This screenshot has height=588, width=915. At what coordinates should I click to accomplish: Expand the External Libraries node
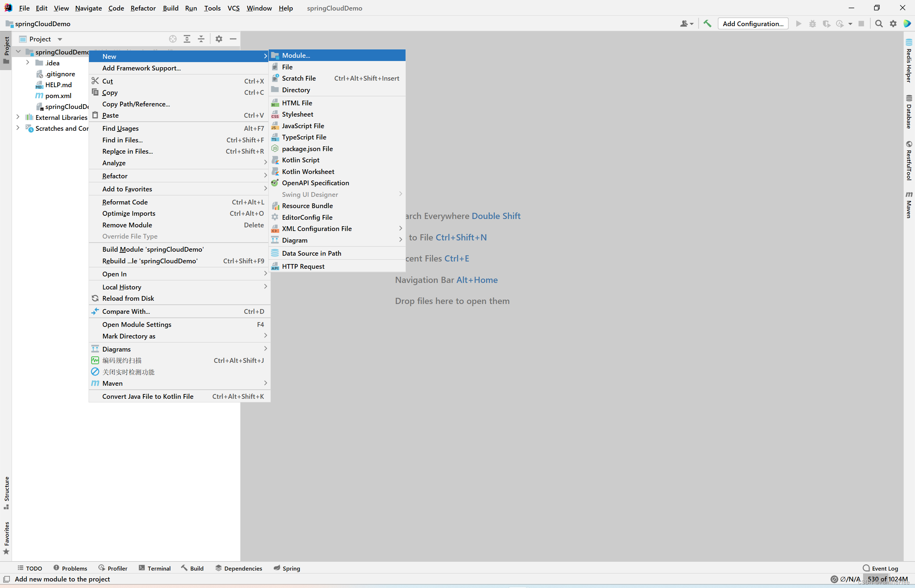(18, 117)
